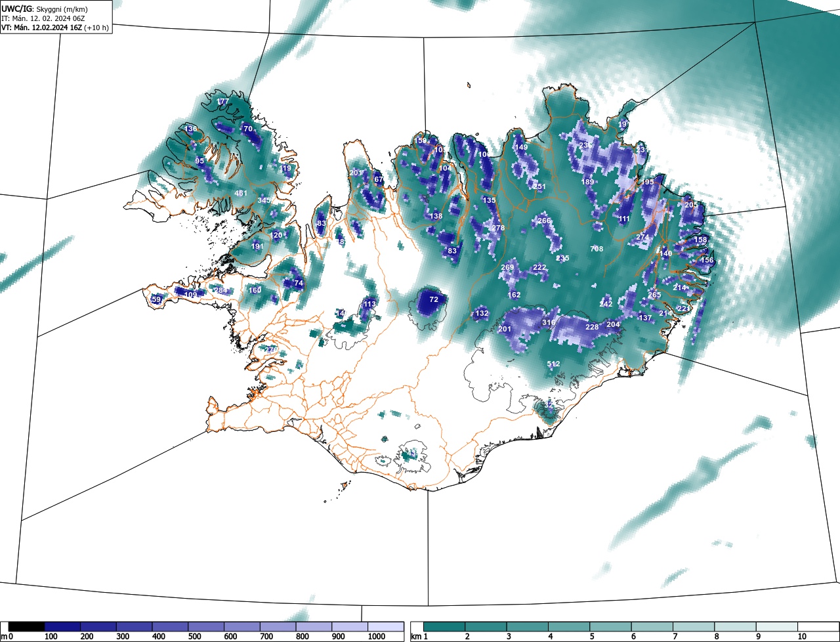Click the visibility value '156' on the east coast
Image resolution: width=840 pixels, height=642 pixels.
pos(707,260)
